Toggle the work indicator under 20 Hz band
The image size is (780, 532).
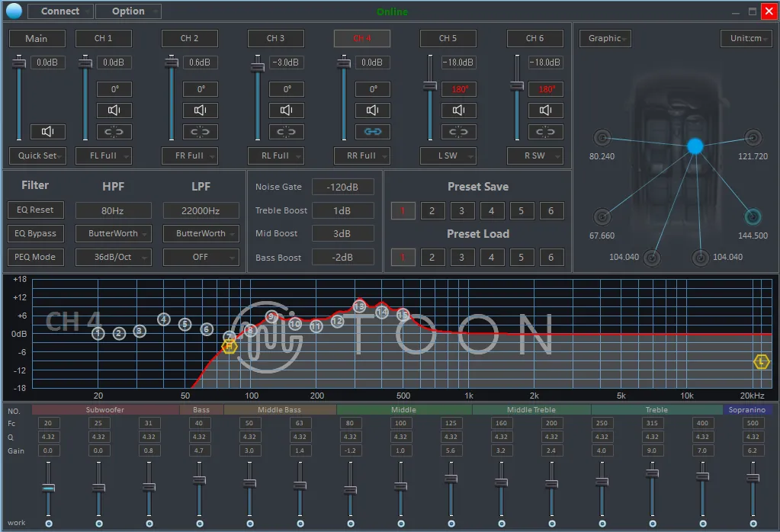(x=48, y=524)
